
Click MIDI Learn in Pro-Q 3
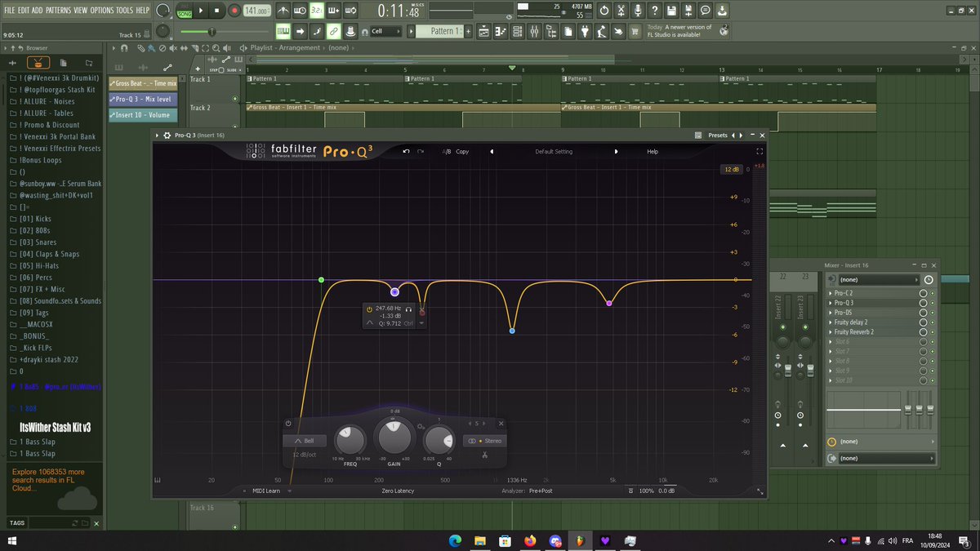pos(267,491)
